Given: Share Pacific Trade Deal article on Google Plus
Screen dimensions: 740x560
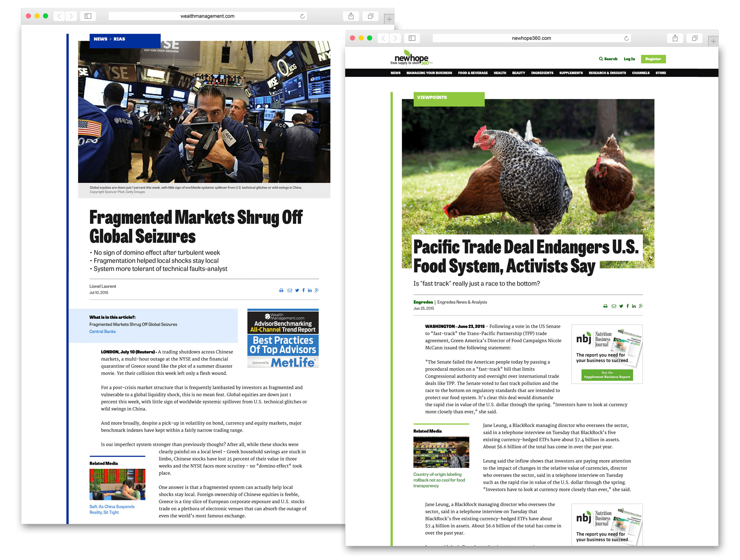Looking at the screenshot, I should (x=641, y=306).
